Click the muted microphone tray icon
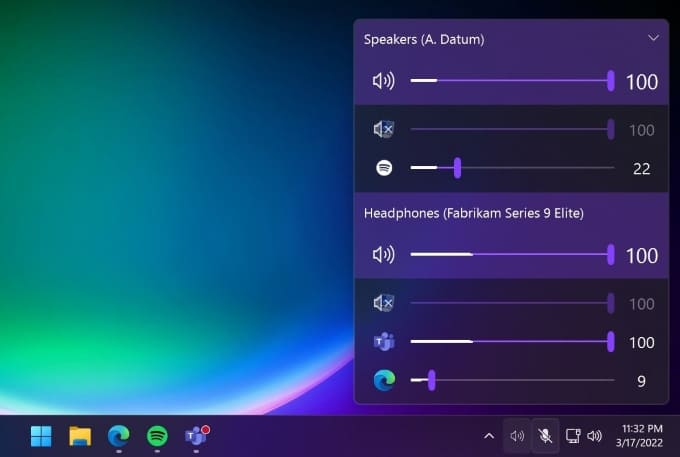Viewport: 680px width, 457px height. coord(545,436)
